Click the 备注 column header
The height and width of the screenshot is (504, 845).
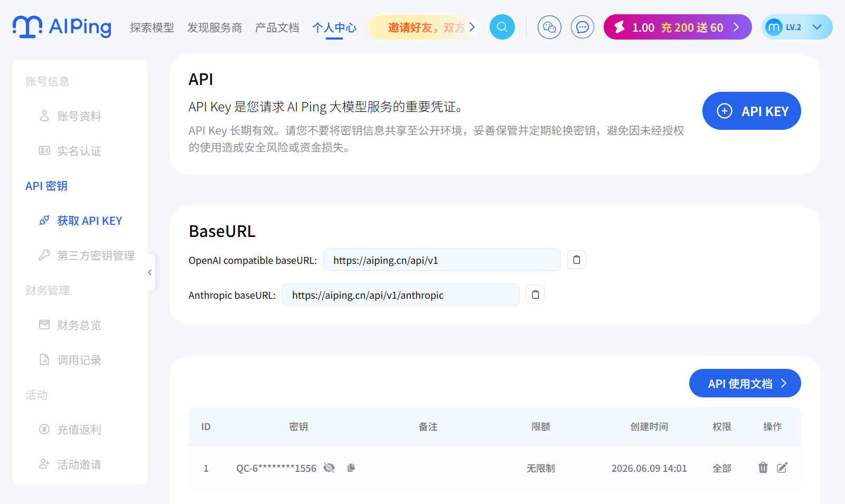tap(428, 426)
